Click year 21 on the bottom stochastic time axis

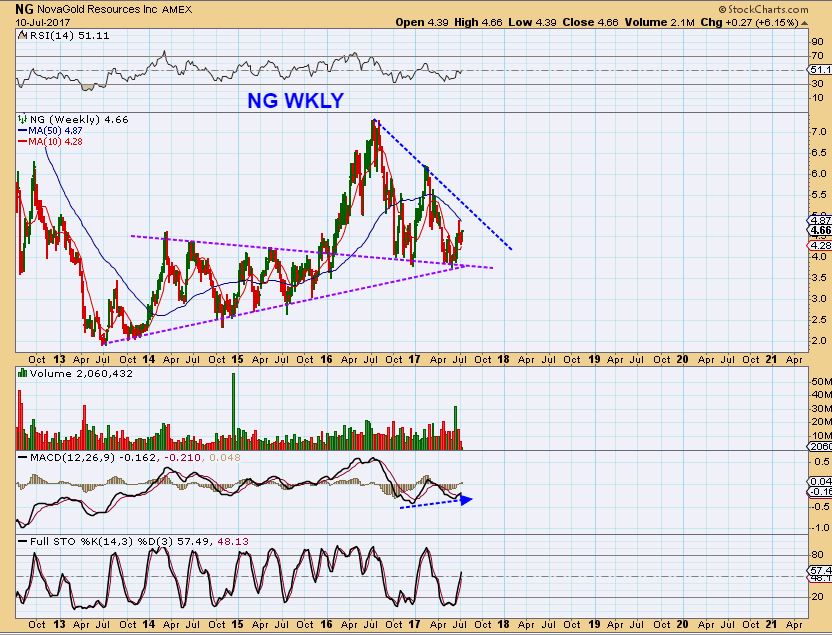pyautogui.click(x=772, y=624)
